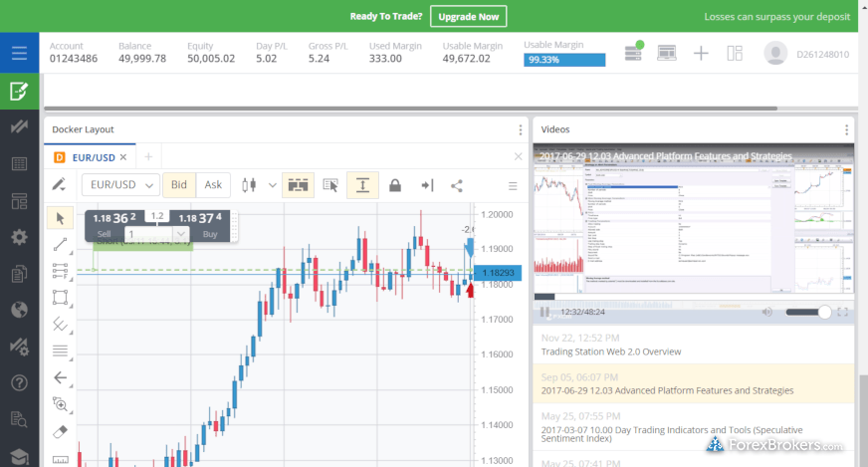Select the horizontal lines tool

tap(61, 350)
